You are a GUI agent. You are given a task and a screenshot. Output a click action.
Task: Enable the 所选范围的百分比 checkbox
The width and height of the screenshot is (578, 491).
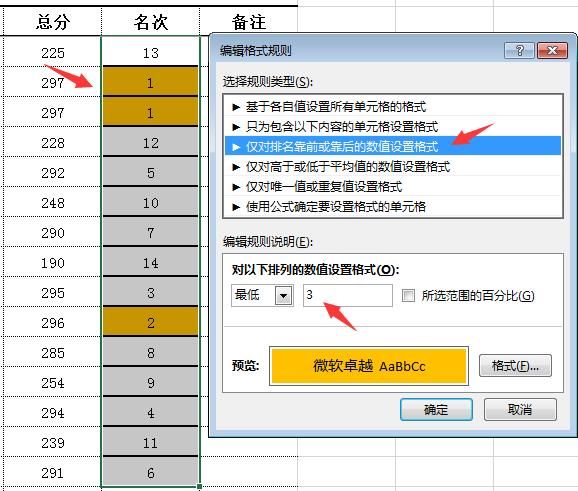pyautogui.click(x=408, y=296)
